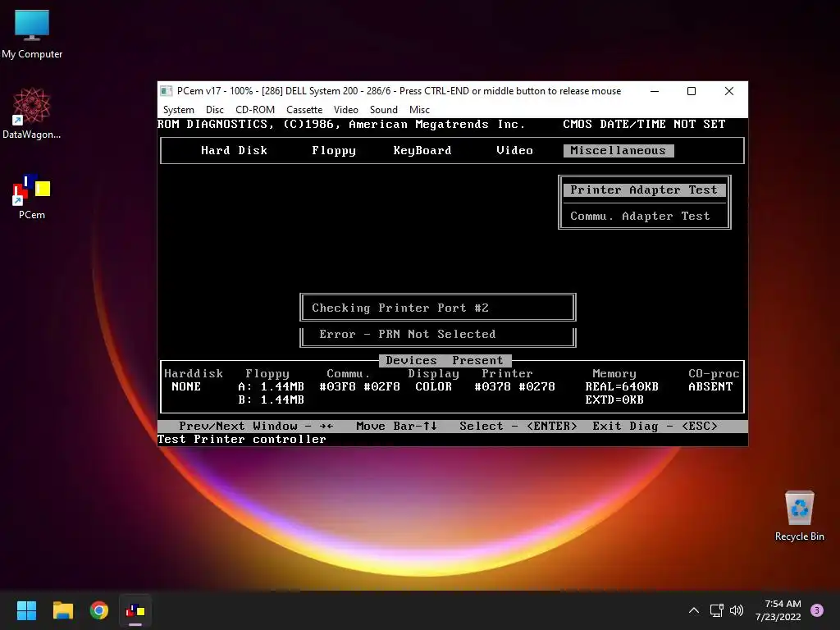Maximize the PCem window
Screen dimensions: 840x630
692,91
